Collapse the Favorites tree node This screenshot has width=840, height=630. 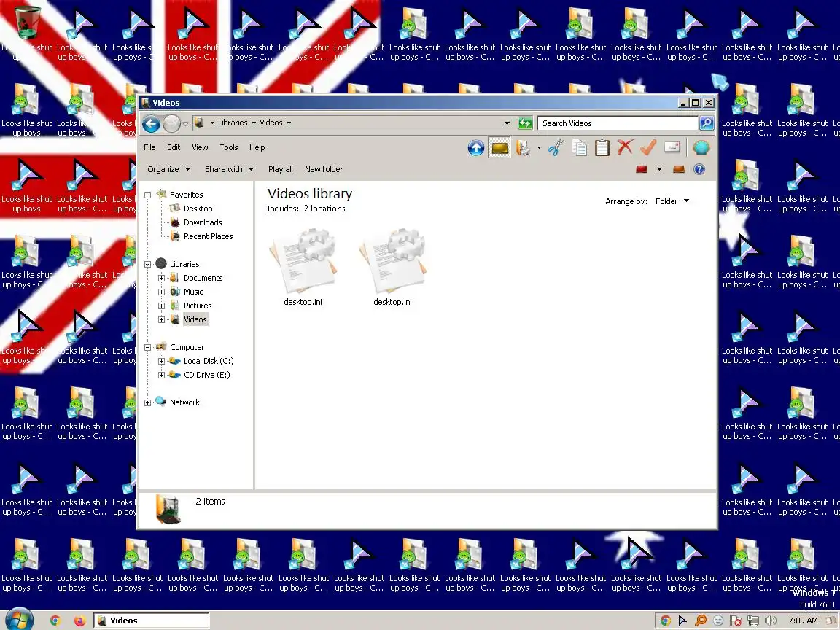click(148, 195)
